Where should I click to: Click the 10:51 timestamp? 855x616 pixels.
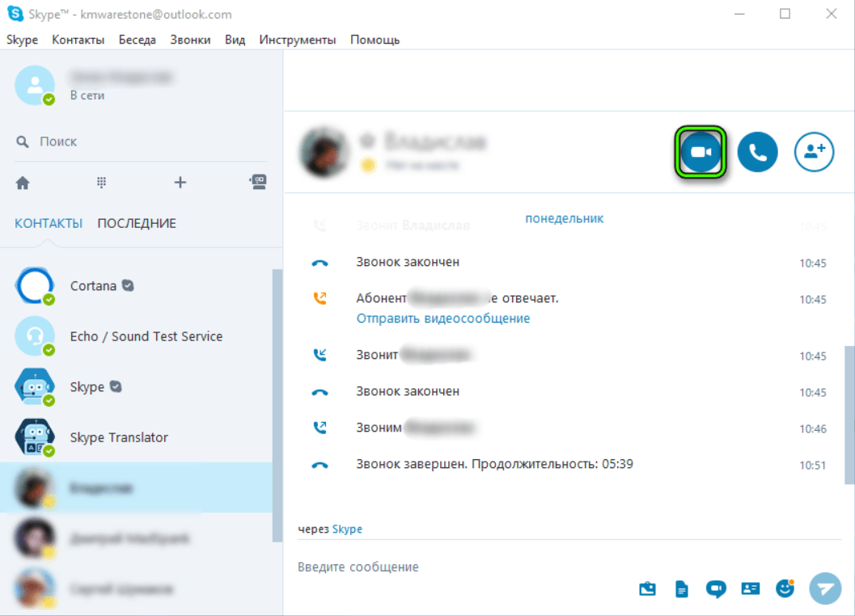point(812,466)
